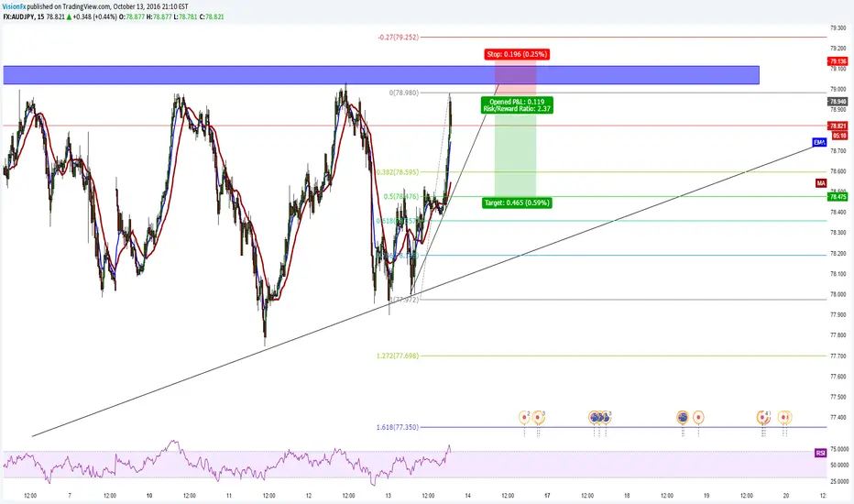This screenshot has width=854, height=504.
Task: Open the Japan flag event badged 2
Action: [524, 418]
